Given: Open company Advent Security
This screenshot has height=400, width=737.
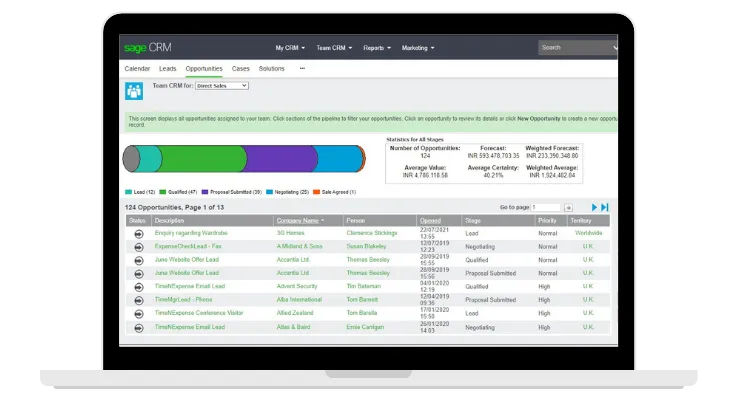Looking at the screenshot, I should pyautogui.click(x=297, y=286).
